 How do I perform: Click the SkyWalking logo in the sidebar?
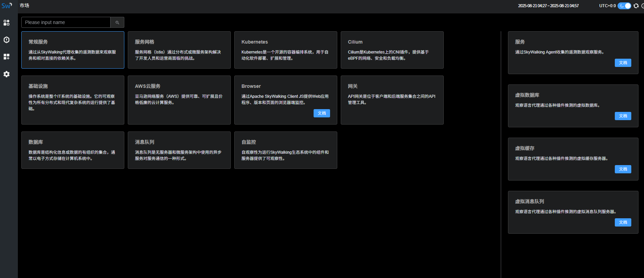7,5
